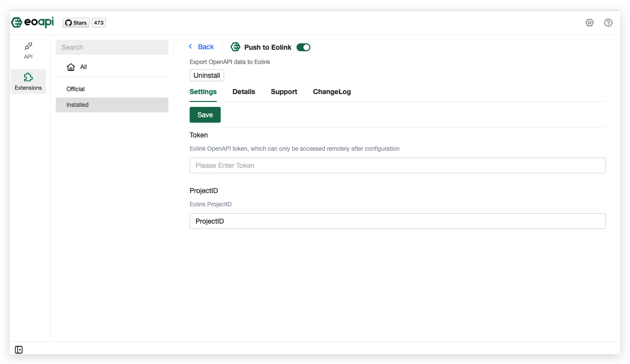Image resolution: width=630 pixels, height=364 pixels.
Task: Click the Token hint about remote access
Action: coord(295,149)
